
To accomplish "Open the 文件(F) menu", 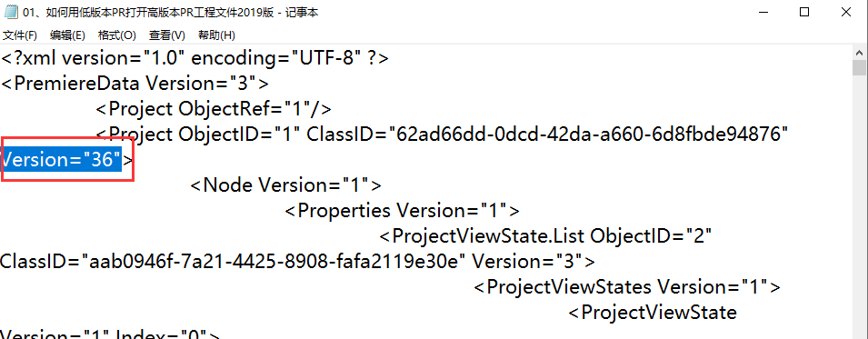I will coord(20,35).
